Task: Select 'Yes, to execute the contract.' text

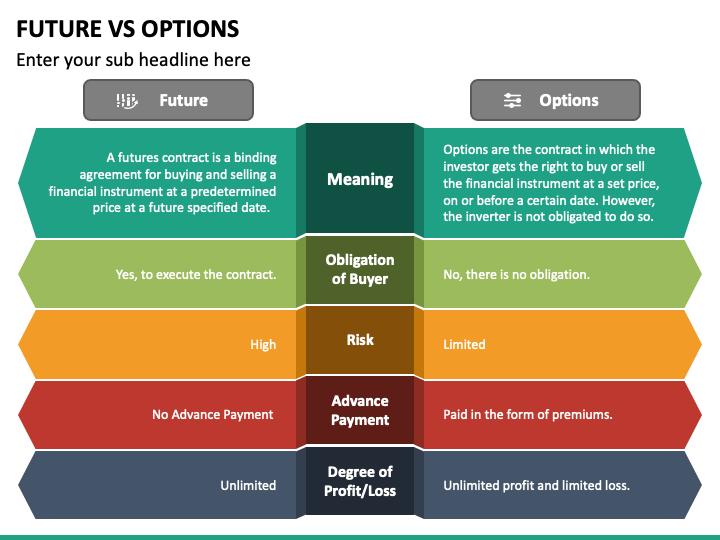Action: [196, 275]
